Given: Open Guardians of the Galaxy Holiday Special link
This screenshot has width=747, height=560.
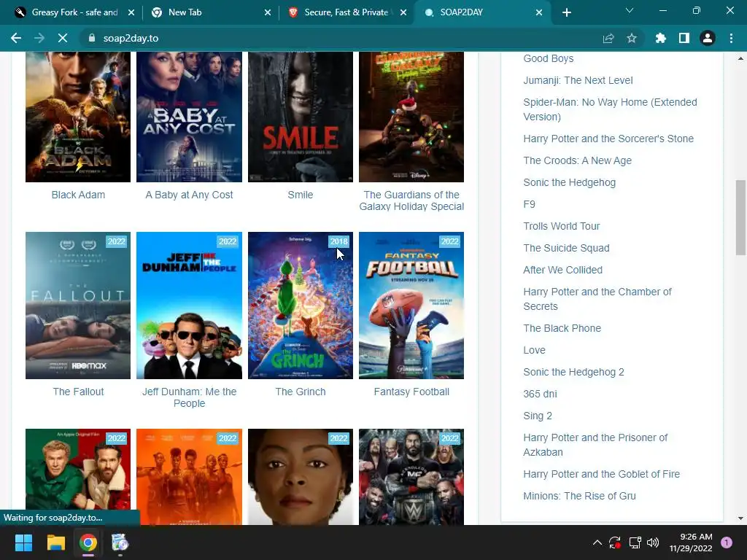Looking at the screenshot, I should (x=411, y=201).
